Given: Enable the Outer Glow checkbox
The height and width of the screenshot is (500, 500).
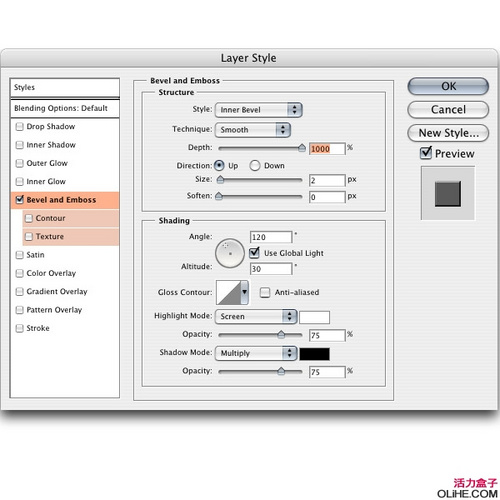Looking at the screenshot, I should (x=20, y=163).
